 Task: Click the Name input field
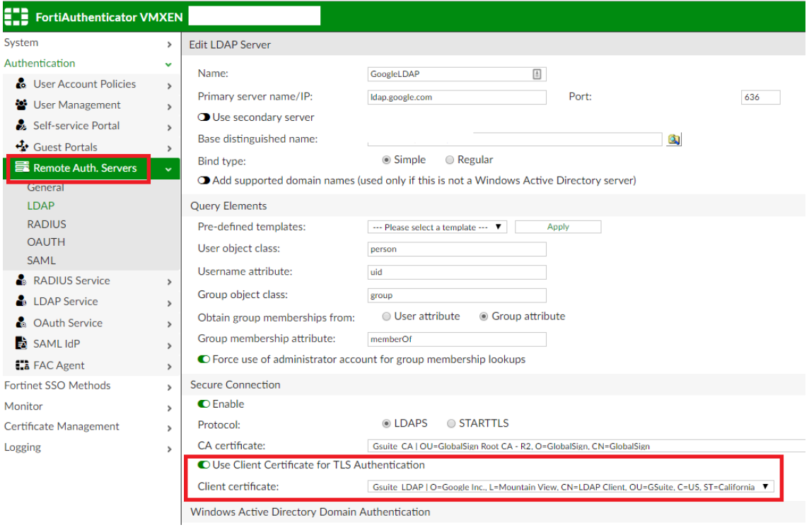457,74
